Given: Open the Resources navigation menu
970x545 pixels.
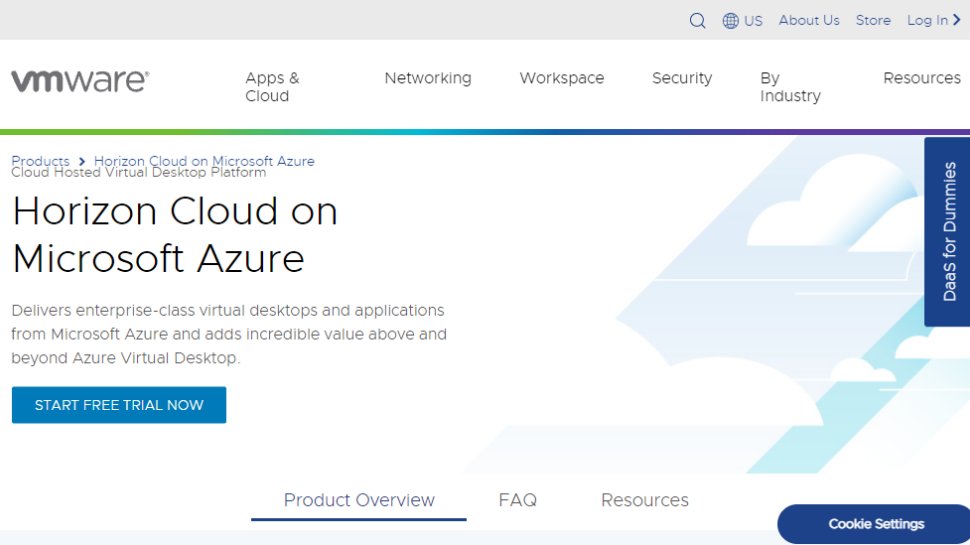Looking at the screenshot, I should [922, 78].
